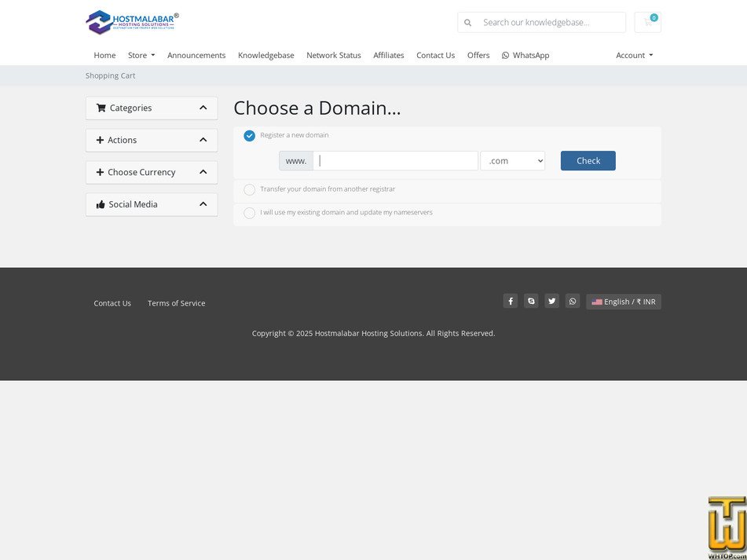
Task: Click the Check button
Action: coord(588,160)
